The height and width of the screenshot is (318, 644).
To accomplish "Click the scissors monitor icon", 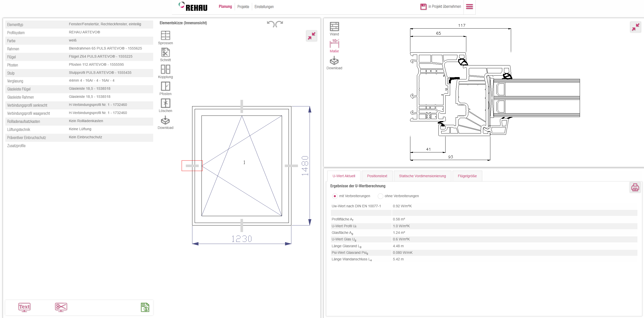I will pyautogui.click(x=61, y=307).
